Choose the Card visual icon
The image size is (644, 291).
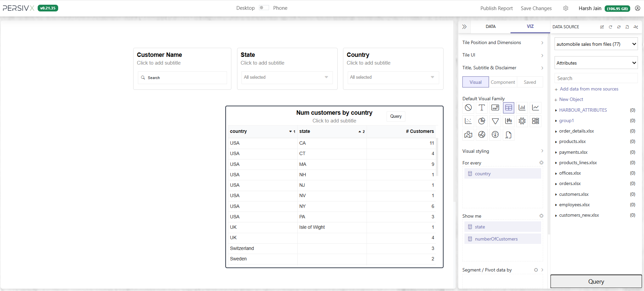tap(495, 108)
